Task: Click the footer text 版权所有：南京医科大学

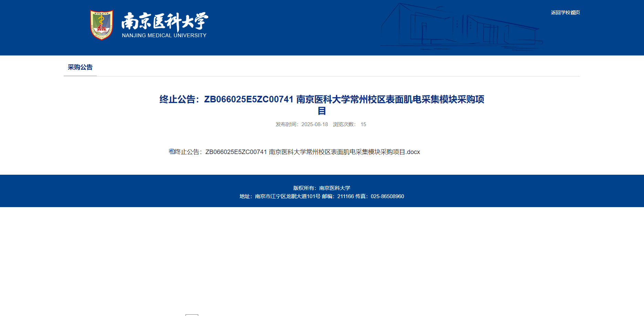Action: click(322, 188)
